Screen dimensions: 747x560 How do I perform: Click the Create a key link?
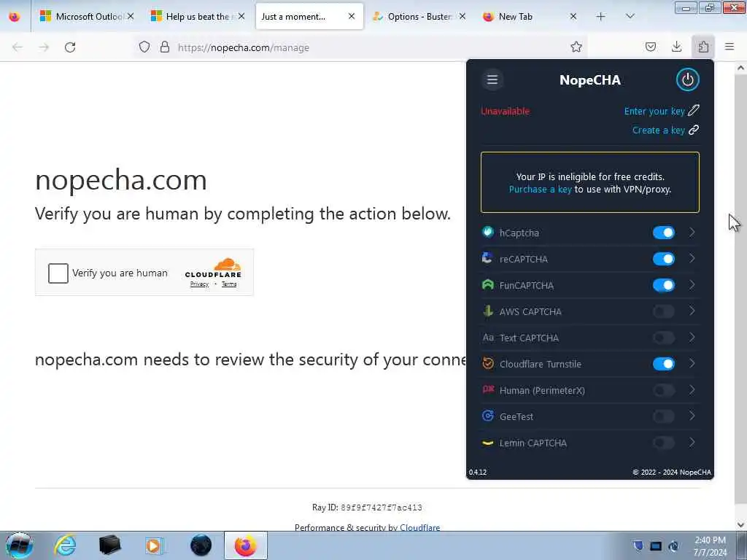[659, 130]
